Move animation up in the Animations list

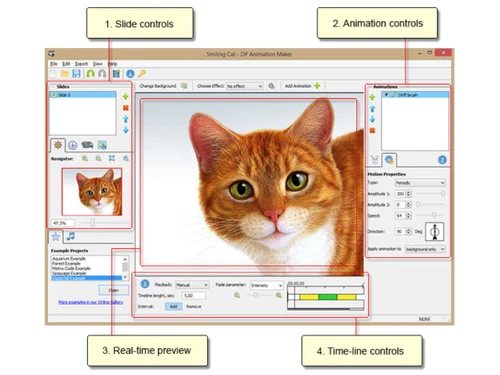[372, 109]
